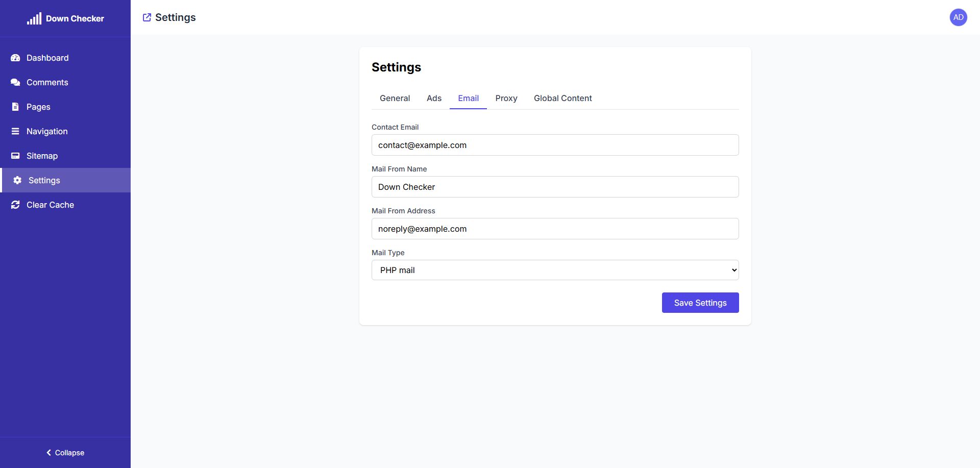Click the Clear Cache refresh icon
Image resolution: width=980 pixels, height=468 pixels.
pyautogui.click(x=15, y=205)
